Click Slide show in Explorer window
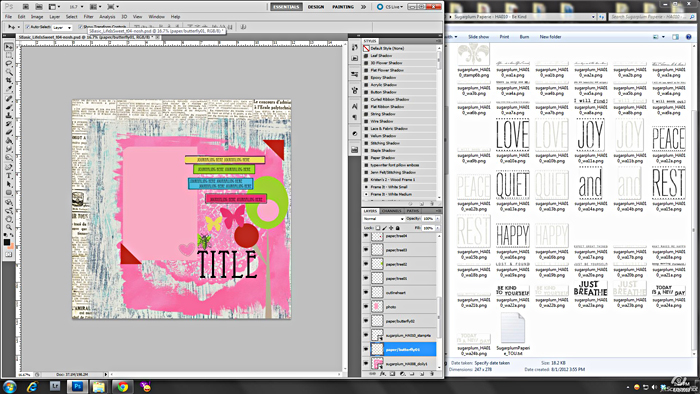 click(479, 37)
